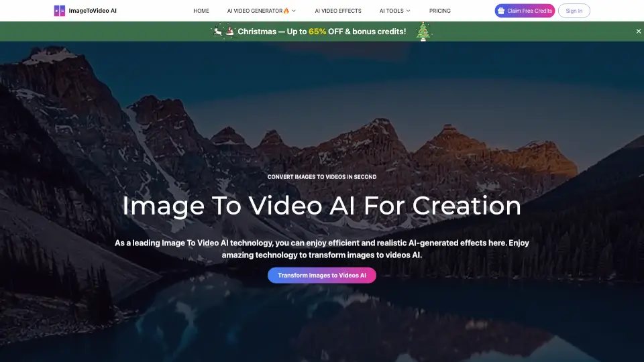Click the Sign In button
This screenshot has height=362, width=644.
click(574, 11)
